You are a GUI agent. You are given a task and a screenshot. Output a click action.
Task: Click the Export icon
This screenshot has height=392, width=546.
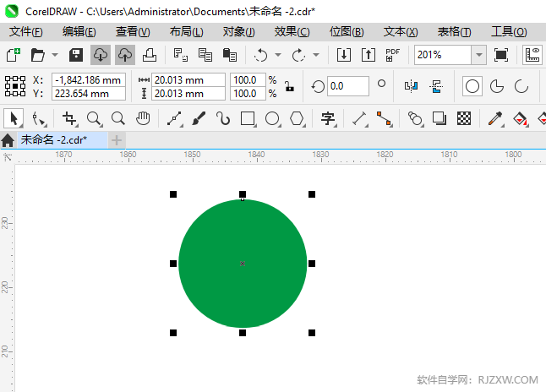(369, 55)
